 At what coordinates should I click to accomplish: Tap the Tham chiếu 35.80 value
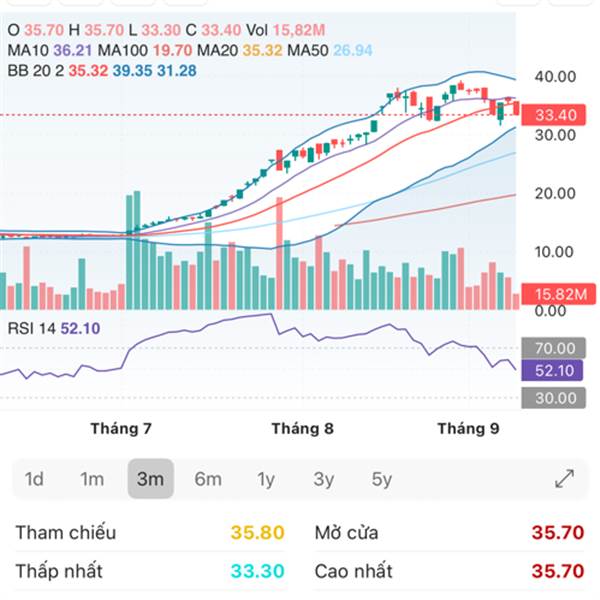pyautogui.click(x=258, y=532)
